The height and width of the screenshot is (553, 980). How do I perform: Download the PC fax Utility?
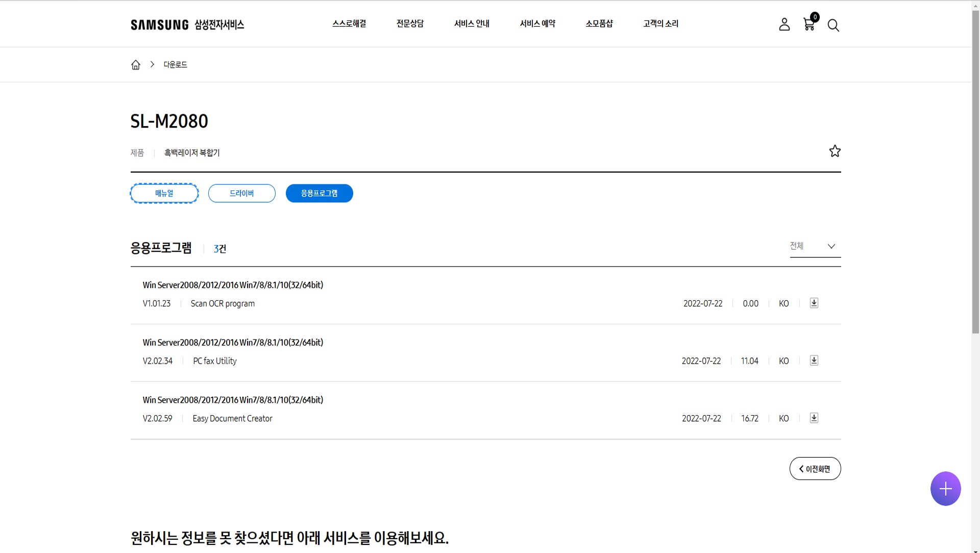click(814, 360)
